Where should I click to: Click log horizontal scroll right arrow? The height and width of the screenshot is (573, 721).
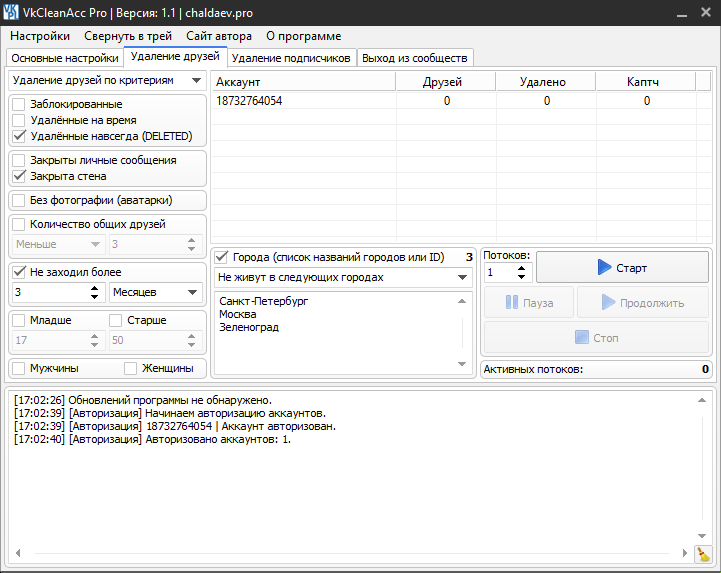tap(684, 553)
